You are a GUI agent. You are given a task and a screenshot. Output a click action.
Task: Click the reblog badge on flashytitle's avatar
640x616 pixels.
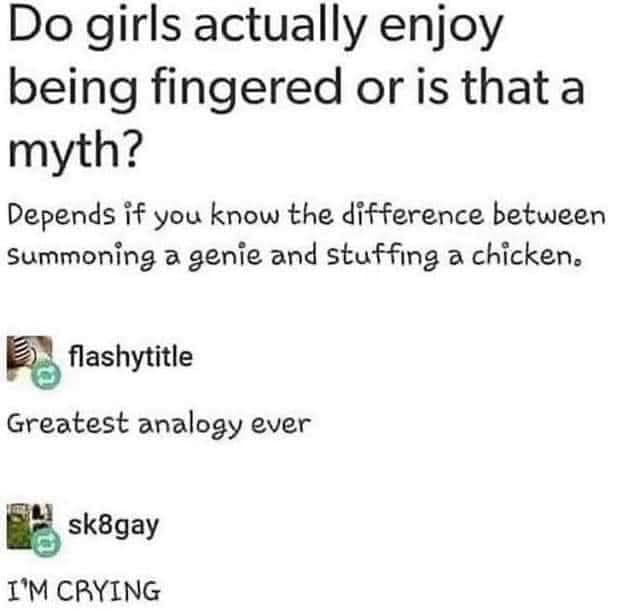click(x=47, y=376)
